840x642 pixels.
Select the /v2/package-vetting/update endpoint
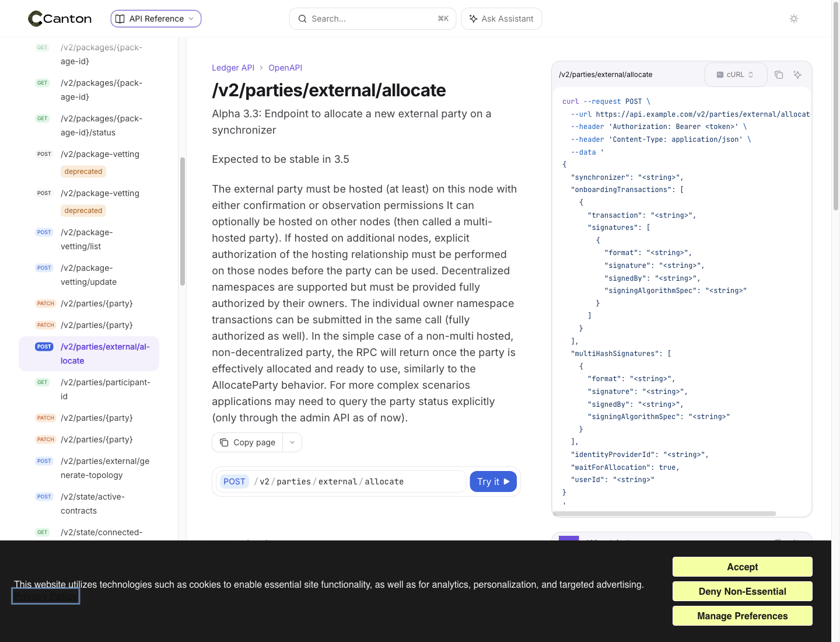tap(89, 275)
